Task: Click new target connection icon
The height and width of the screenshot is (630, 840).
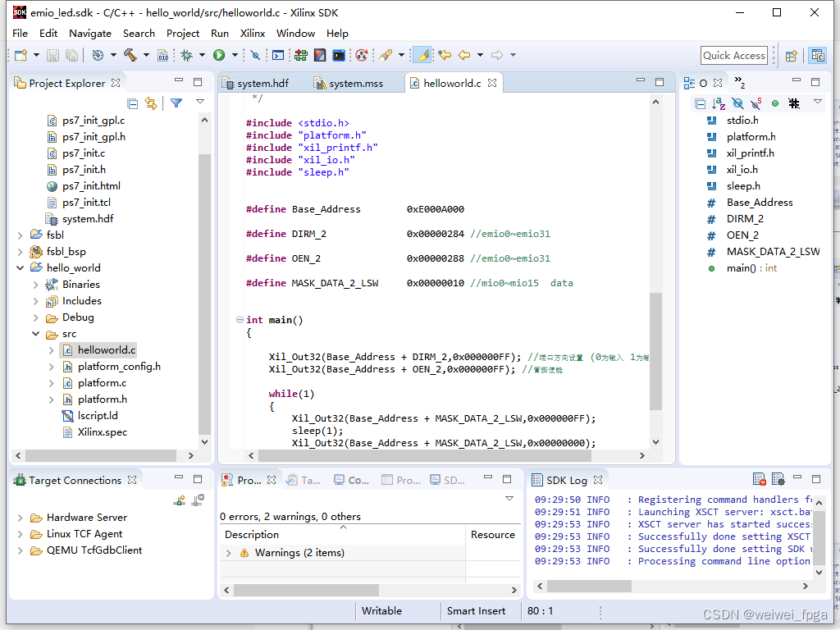Action: 180,500
